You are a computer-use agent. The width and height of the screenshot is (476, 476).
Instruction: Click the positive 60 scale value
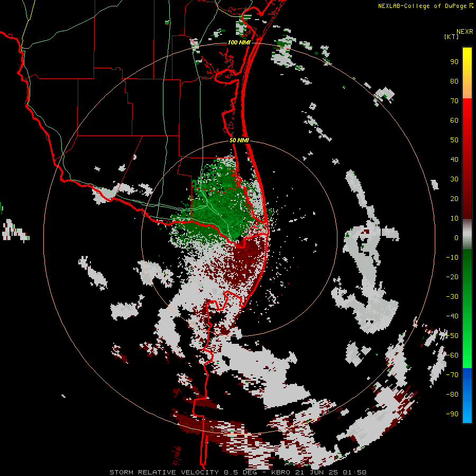click(454, 121)
